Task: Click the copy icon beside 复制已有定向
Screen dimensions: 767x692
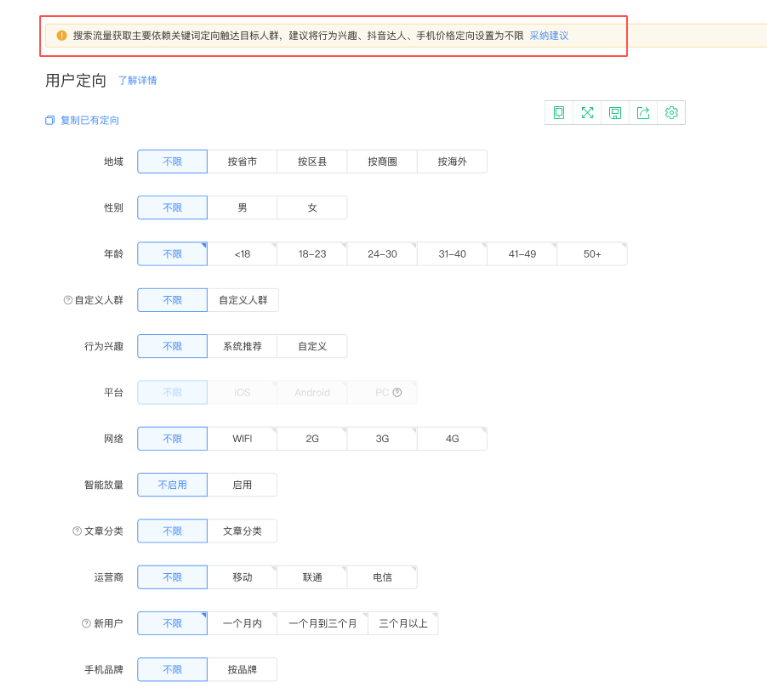Action: pyautogui.click(x=50, y=120)
